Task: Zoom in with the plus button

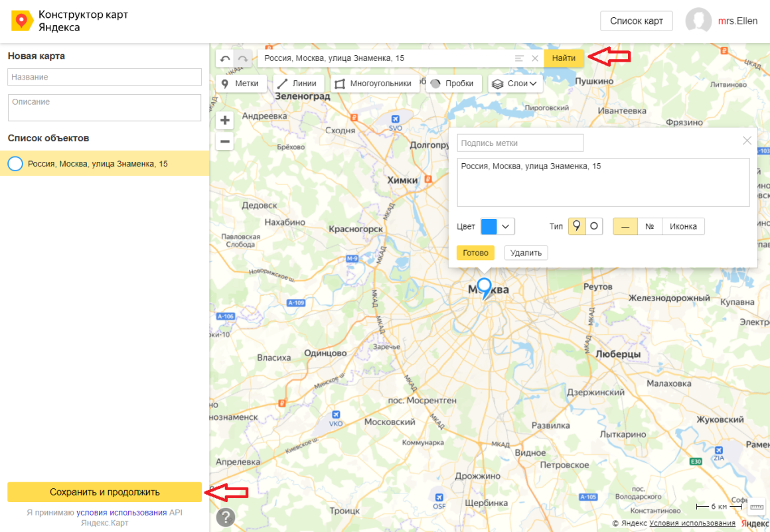Action: coord(225,120)
